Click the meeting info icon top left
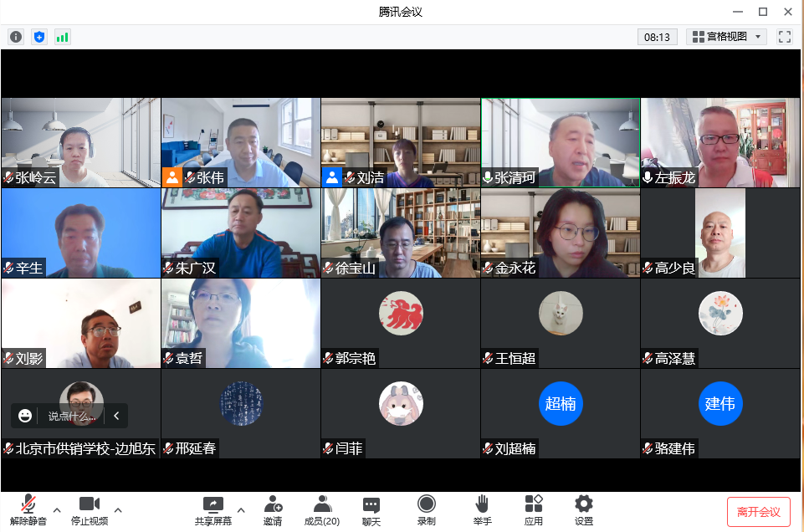Image resolution: width=804 pixels, height=532 pixels. tap(15, 37)
